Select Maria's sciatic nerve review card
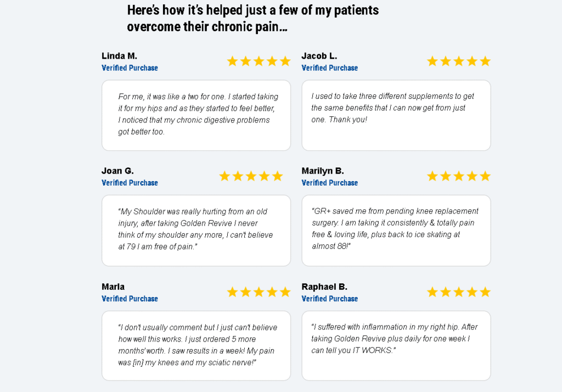The image size is (562, 392). pyautogui.click(x=196, y=346)
